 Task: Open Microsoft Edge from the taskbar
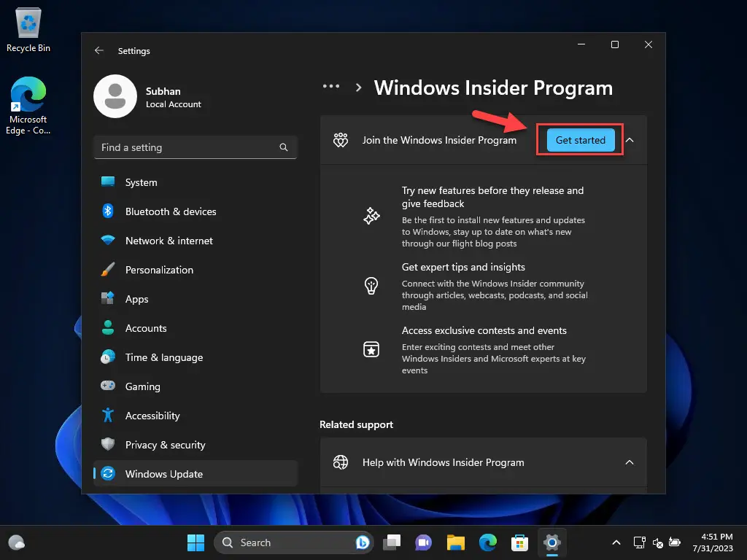point(488,542)
